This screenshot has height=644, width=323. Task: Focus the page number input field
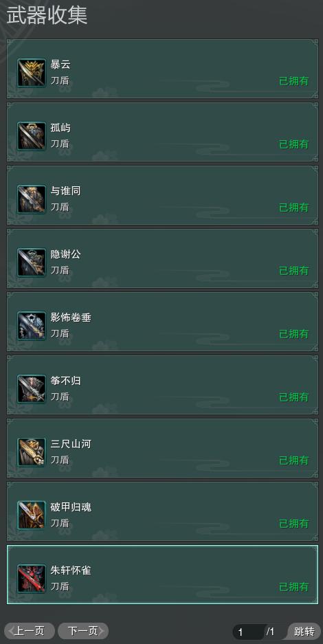point(248,632)
